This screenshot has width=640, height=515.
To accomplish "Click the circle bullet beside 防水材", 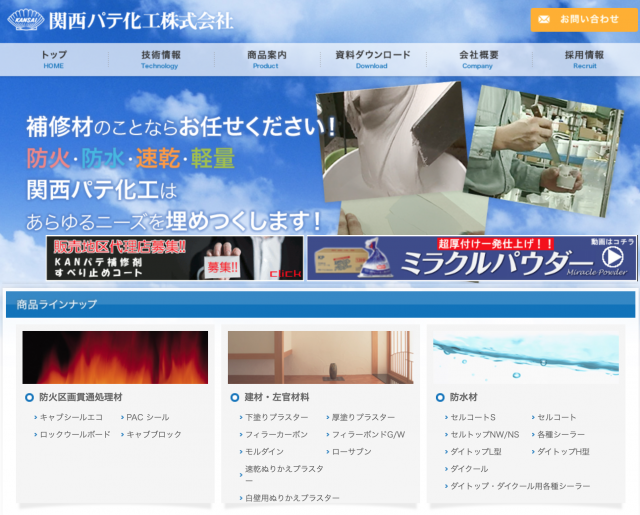I will coord(440,397).
